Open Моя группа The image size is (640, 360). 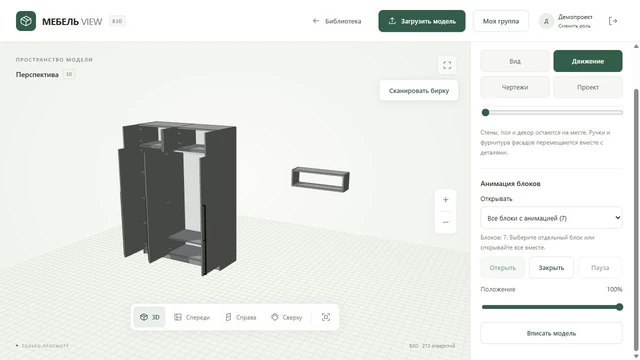click(x=501, y=21)
